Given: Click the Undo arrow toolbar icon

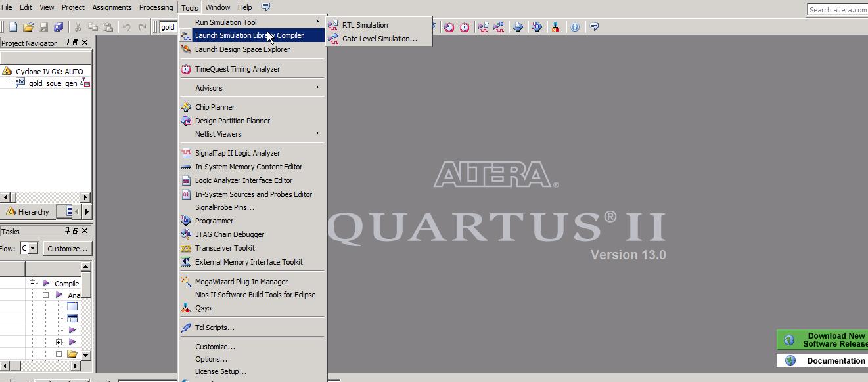Looking at the screenshot, I should pos(126,27).
